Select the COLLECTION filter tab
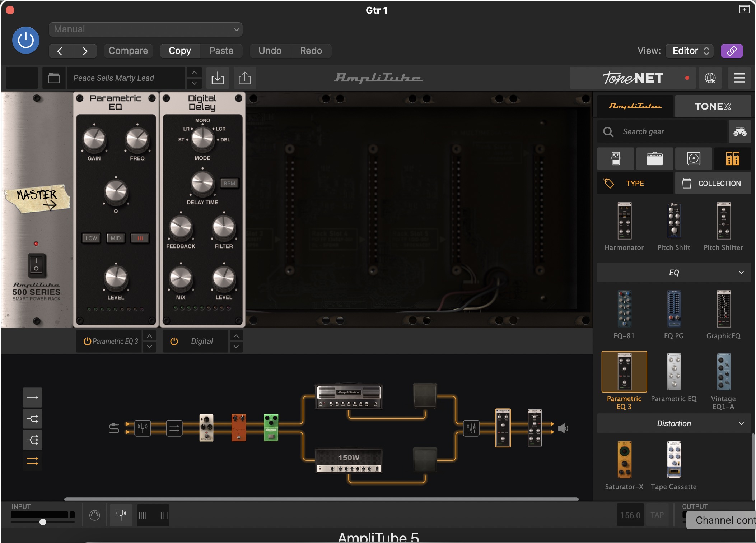The image size is (756, 543). [713, 184]
